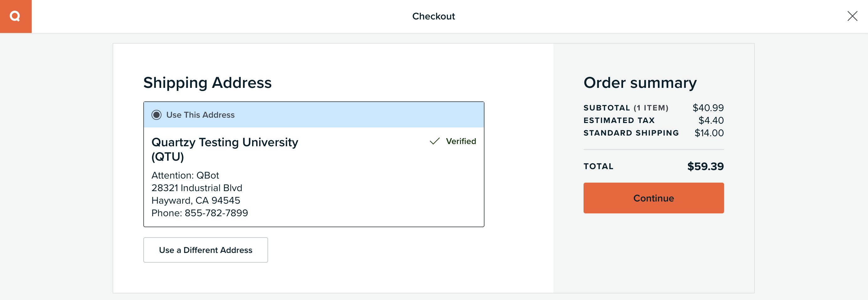This screenshot has height=300, width=868.
Task: Click the Order summary heading
Action: (640, 83)
